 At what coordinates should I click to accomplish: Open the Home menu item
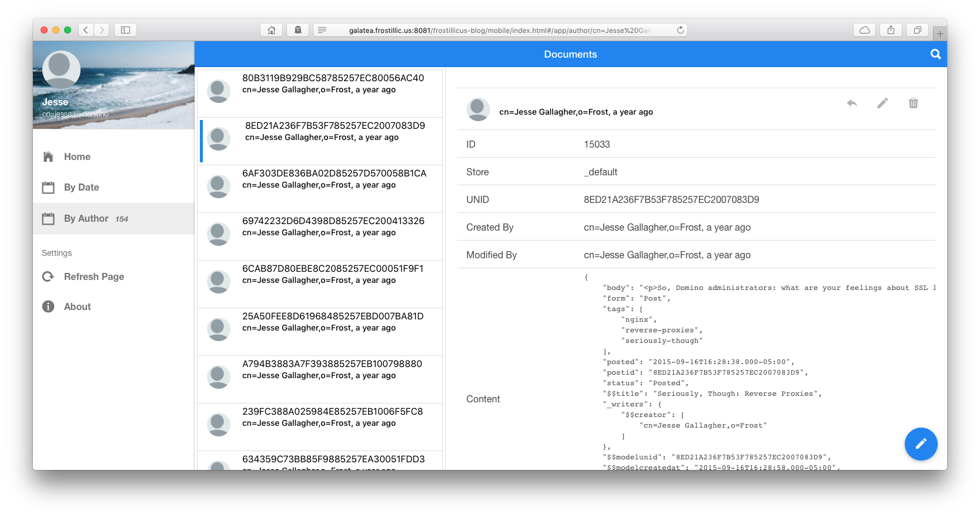(x=77, y=156)
